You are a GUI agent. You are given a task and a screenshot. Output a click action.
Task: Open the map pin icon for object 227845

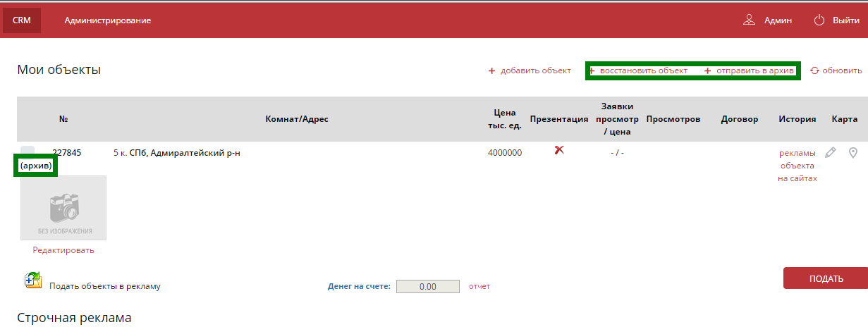[853, 153]
